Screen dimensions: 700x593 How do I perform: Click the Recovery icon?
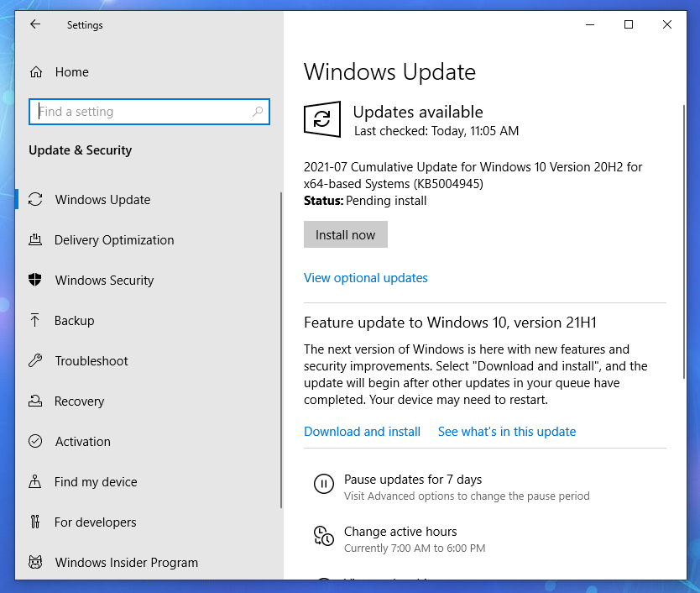click(x=35, y=401)
